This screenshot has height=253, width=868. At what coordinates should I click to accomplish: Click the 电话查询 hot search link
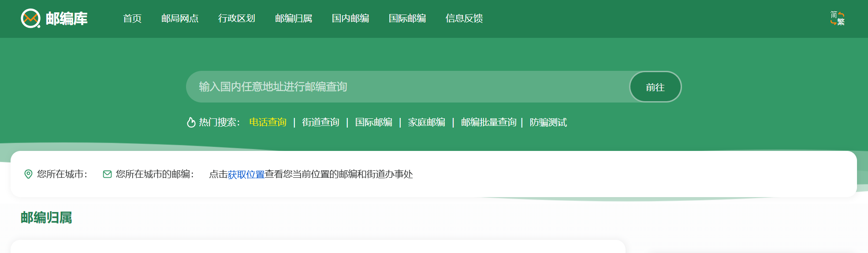(268, 122)
